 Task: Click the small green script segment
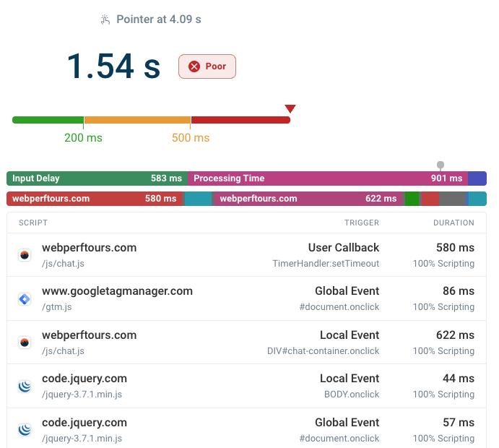(x=412, y=199)
